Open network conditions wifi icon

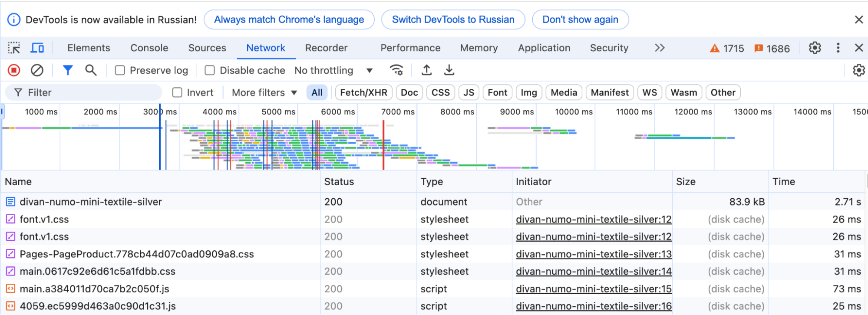[396, 70]
